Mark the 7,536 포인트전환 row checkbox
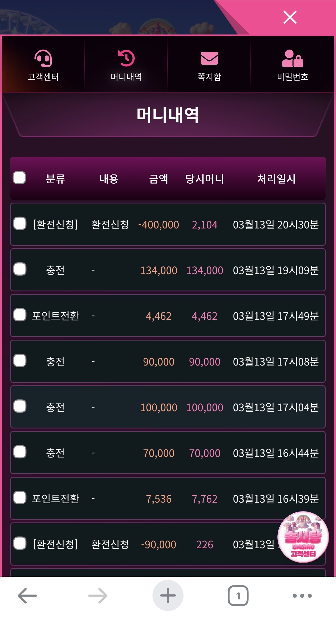This screenshot has height=644, width=336. 20,497
